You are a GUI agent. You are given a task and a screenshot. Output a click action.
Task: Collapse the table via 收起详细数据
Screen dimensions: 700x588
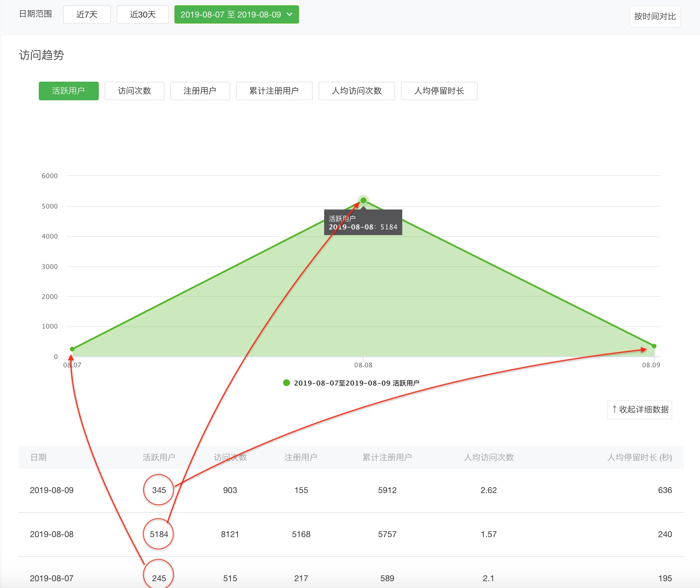(x=640, y=409)
